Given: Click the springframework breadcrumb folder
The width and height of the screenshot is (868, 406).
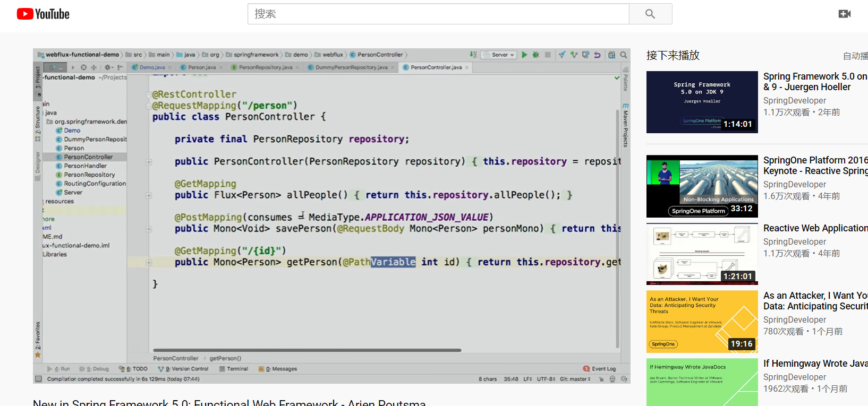Looking at the screenshot, I should pyautogui.click(x=252, y=55).
